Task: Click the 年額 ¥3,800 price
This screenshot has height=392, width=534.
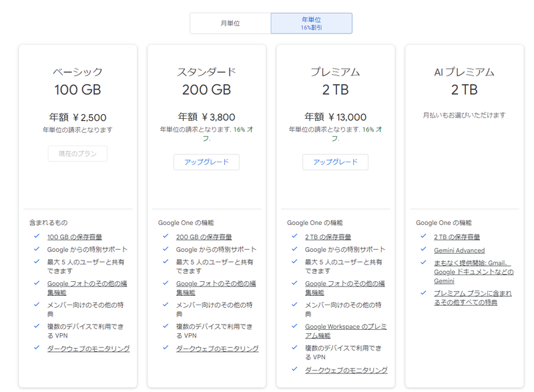Action: (206, 117)
